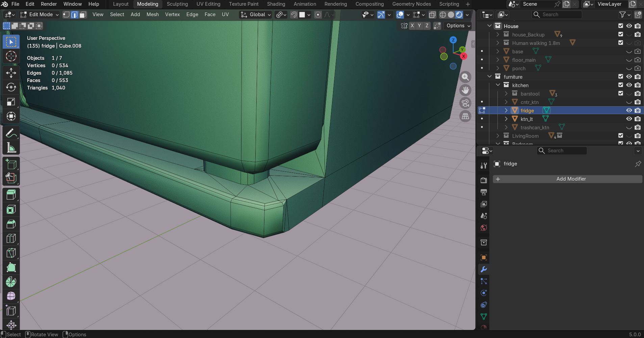Click the blue Z axis gizmo circle
644x338 pixels.
pos(453,40)
